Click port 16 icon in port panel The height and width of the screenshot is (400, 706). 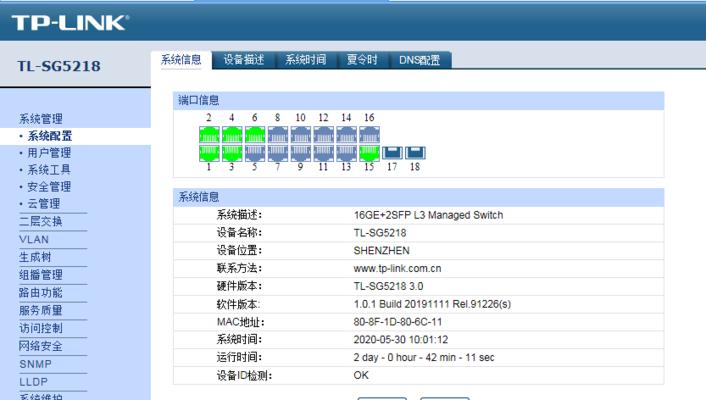point(369,135)
